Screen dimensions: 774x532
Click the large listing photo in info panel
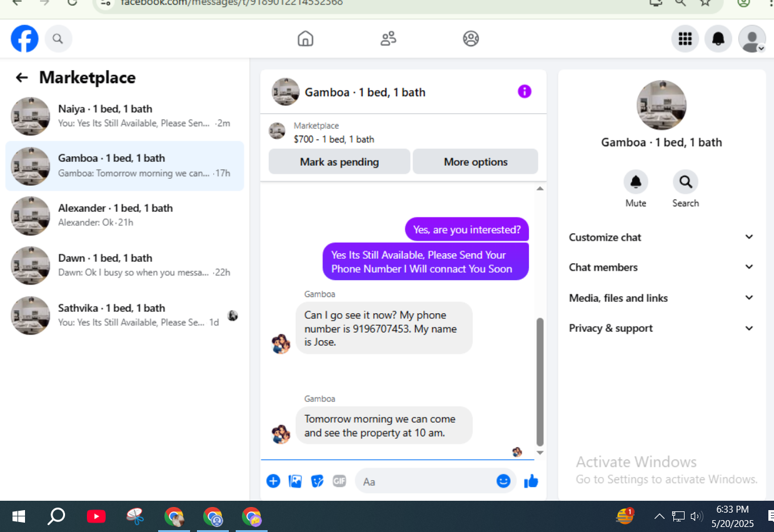pos(661,105)
